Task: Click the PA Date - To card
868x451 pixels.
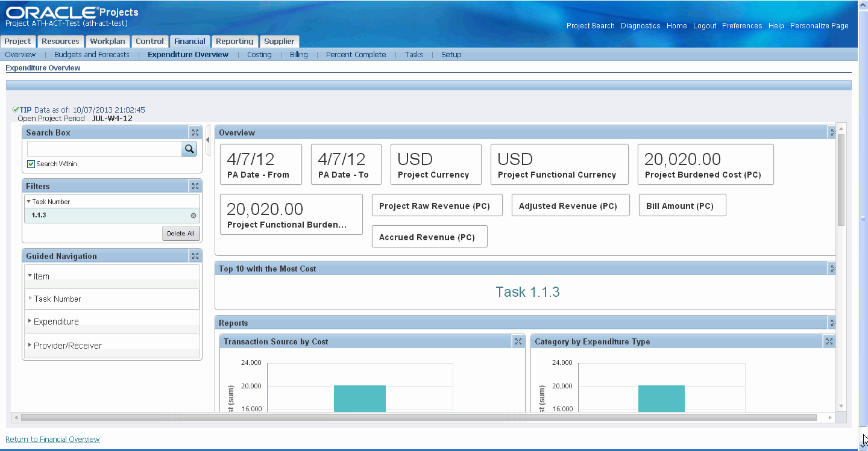Action: tap(346, 164)
